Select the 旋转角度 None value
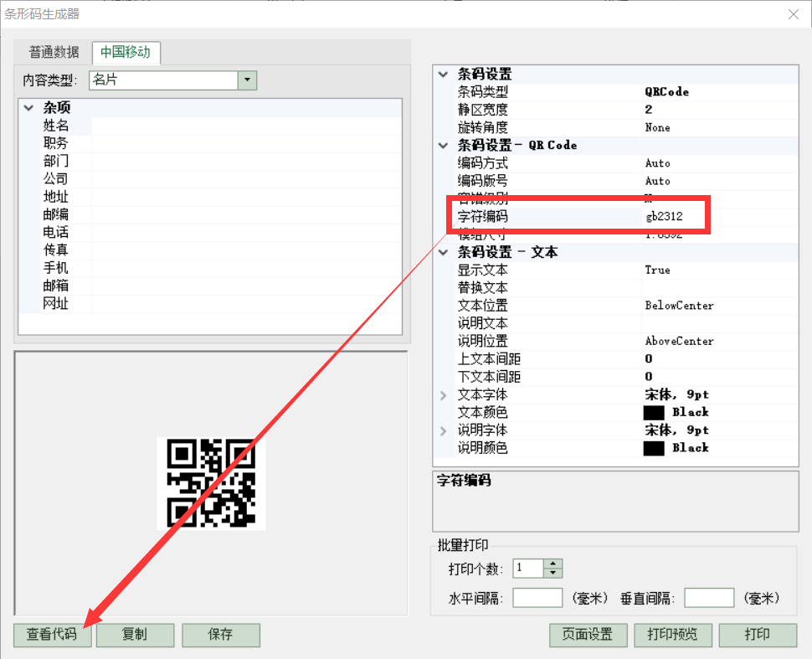This screenshot has width=812, height=659. (x=720, y=127)
